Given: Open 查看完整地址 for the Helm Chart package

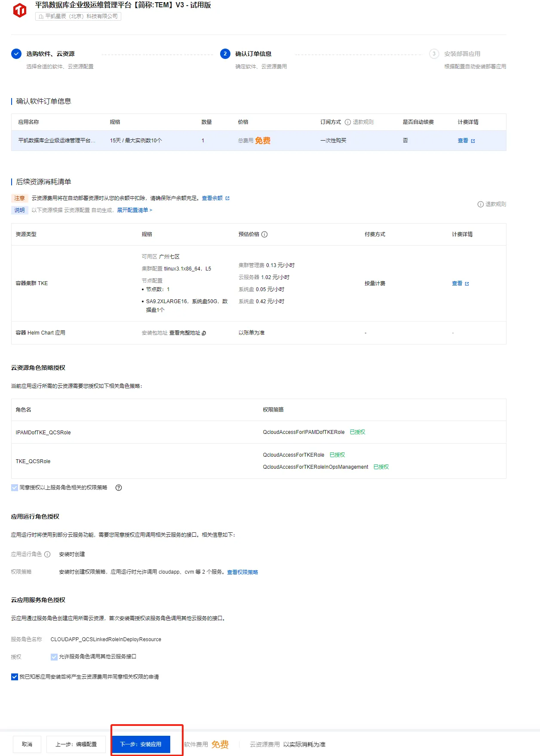Looking at the screenshot, I should point(185,333).
